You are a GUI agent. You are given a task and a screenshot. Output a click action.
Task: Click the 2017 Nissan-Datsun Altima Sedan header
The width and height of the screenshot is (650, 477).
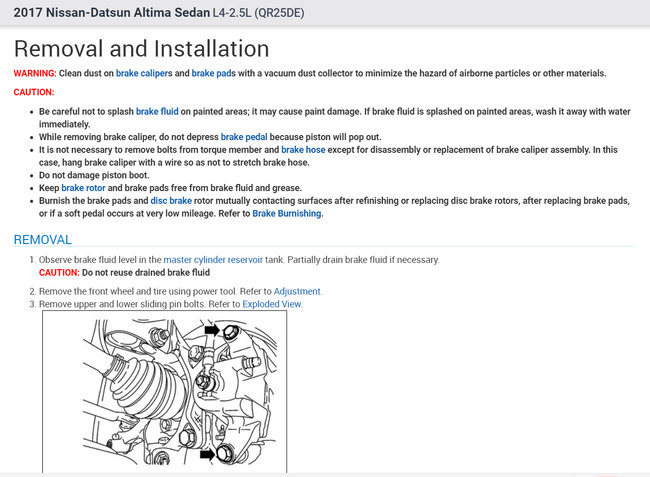tap(112, 12)
